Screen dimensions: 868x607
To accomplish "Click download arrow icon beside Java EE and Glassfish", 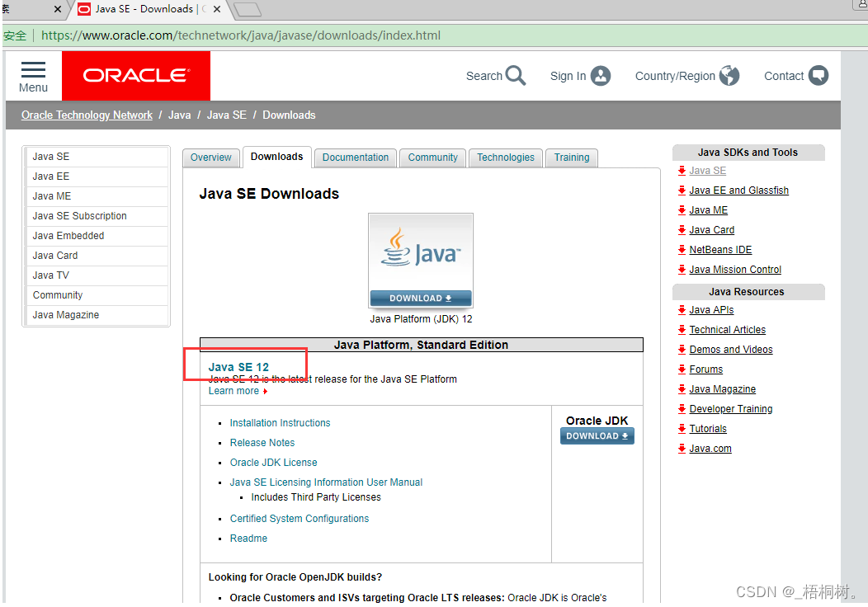I will 682,191.
